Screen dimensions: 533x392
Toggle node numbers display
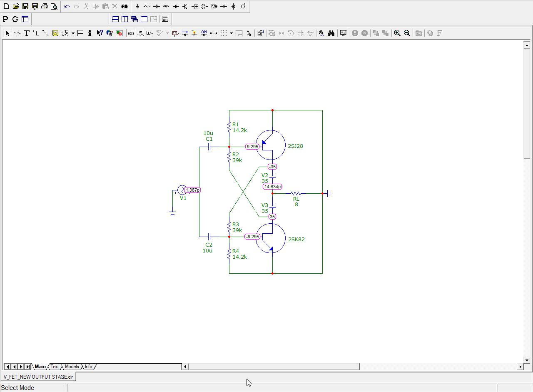150,33
